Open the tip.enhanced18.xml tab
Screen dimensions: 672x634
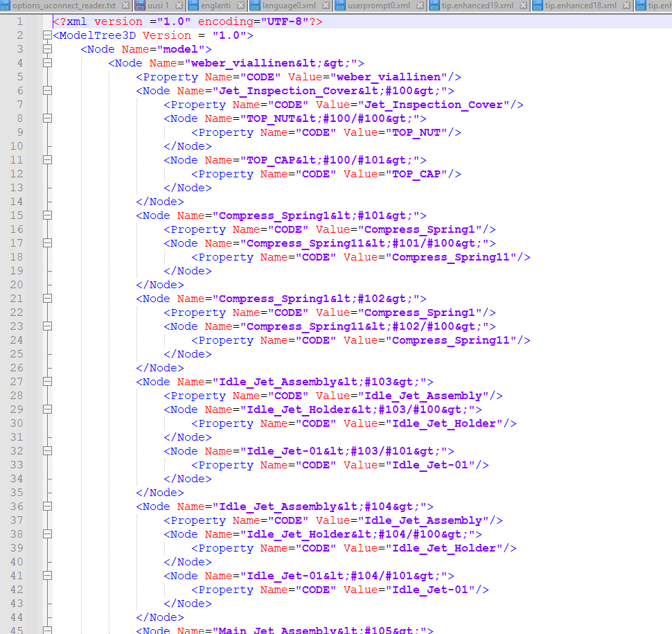(x=580, y=6)
